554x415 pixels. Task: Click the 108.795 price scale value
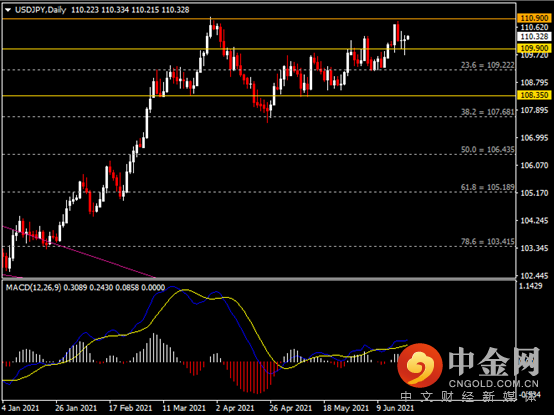[x=534, y=83]
